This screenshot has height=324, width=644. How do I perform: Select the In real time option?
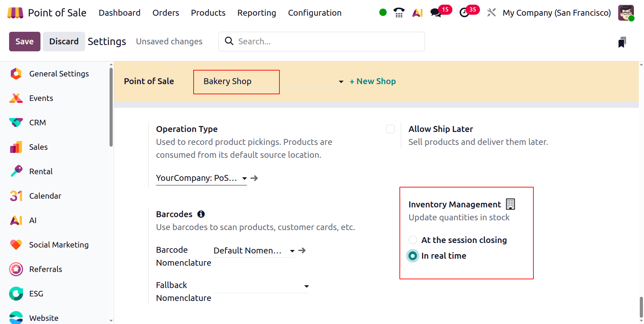click(x=413, y=256)
